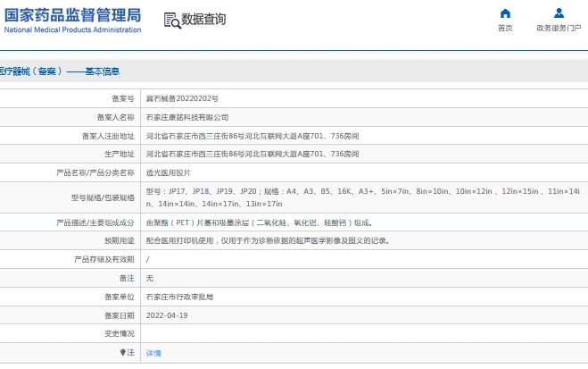Select the 备案单位 label cell
The width and height of the screenshot is (588, 369).
point(120,297)
